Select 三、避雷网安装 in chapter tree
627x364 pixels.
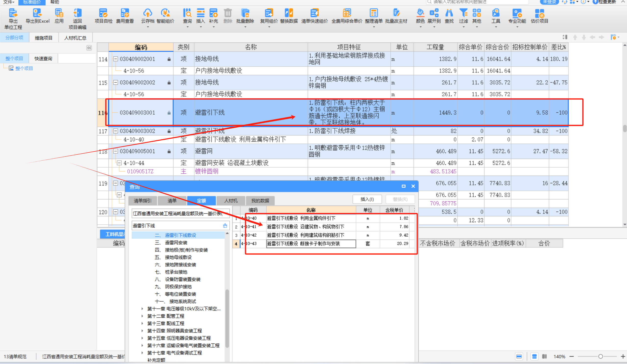171,243
